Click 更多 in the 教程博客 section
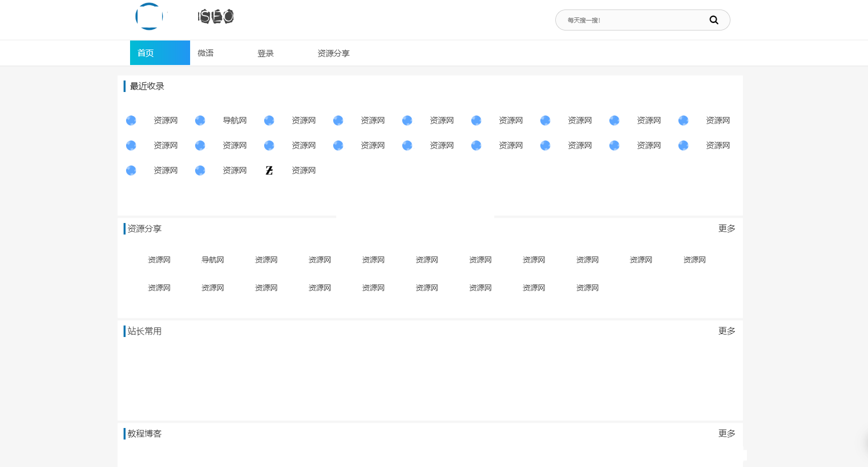 coord(726,433)
